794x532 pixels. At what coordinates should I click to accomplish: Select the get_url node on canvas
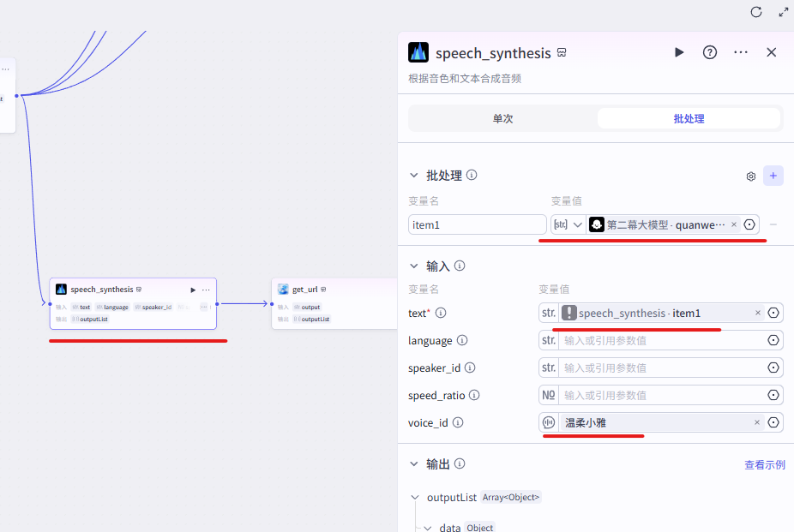click(x=334, y=303)
